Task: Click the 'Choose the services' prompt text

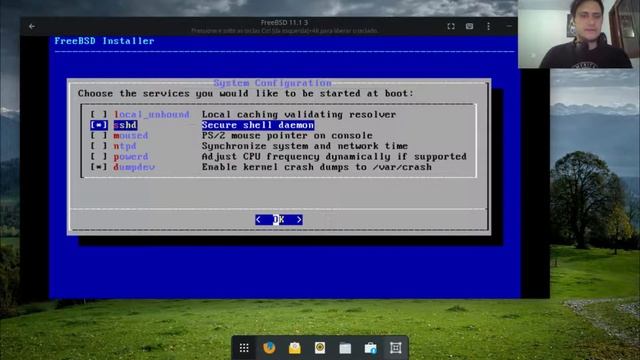Action: coord(246,93)
